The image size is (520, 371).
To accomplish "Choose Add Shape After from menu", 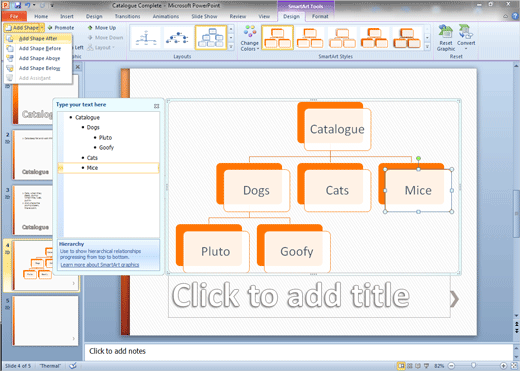I will pos(38,38).
